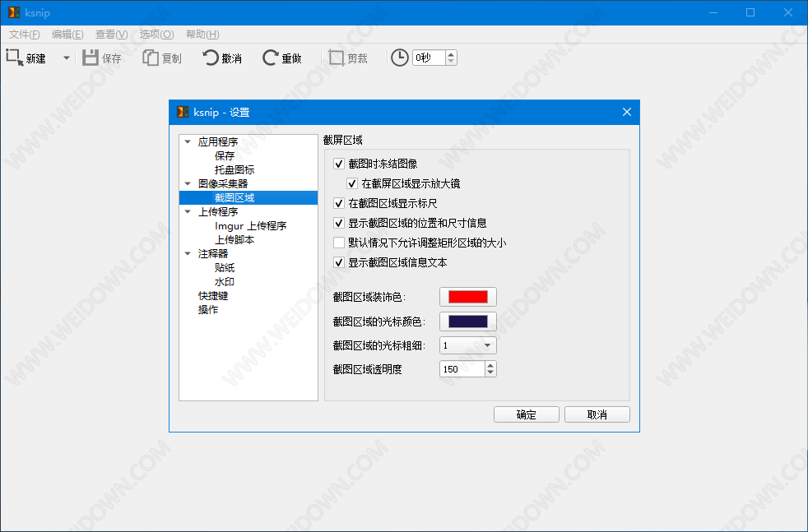The width and height of the screenshot is (808, 532).
Task: Select 上传程序 in the settings tree
Action: 218,211
